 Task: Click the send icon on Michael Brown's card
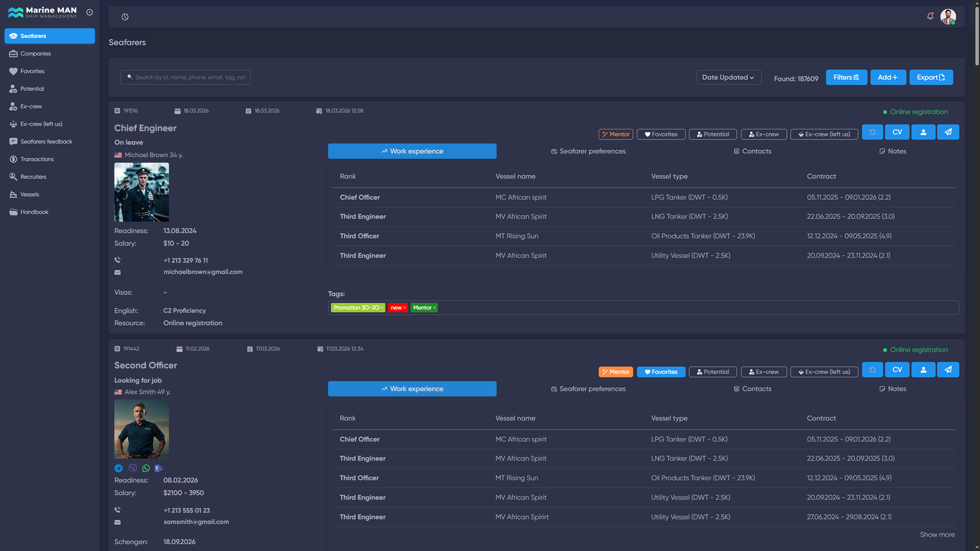pos(948,132)
